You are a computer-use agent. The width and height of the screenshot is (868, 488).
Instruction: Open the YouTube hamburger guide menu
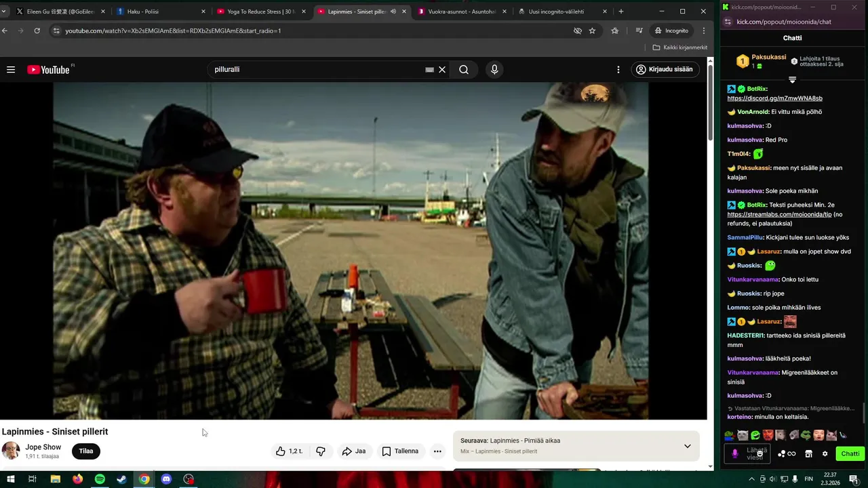(x=11, y=69)
